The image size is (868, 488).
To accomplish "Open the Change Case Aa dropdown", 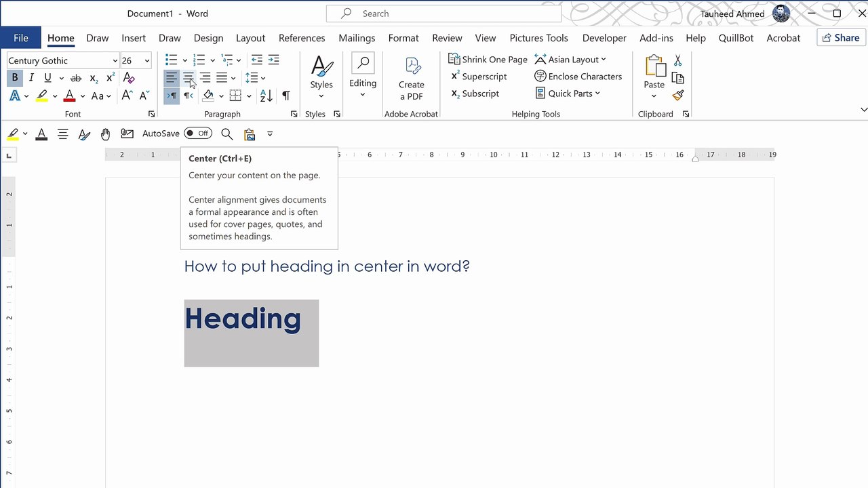I will pyautogui.click(x=101, y=96).
